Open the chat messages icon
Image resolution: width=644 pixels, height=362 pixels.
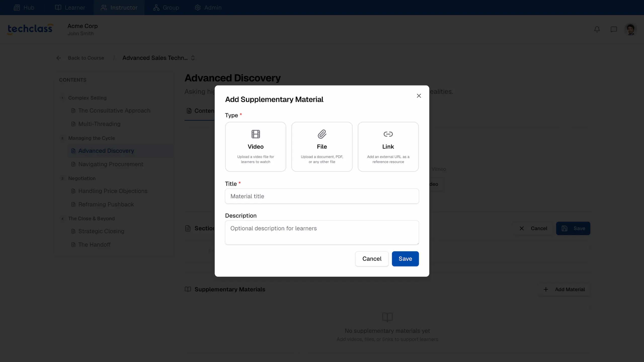(614, 29)
